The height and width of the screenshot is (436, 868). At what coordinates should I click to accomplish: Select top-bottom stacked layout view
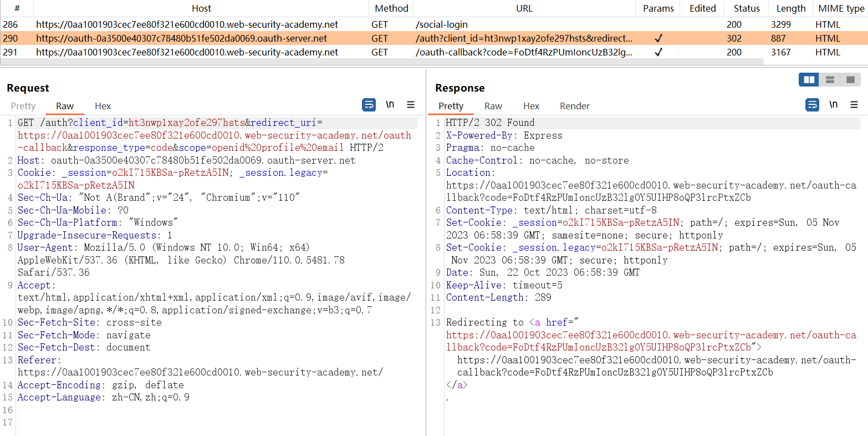coord(830,80)
